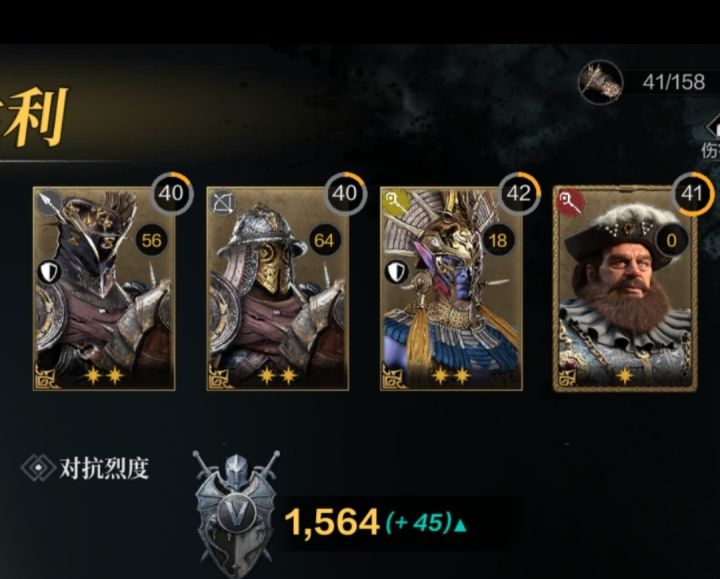
Task: Click the red staff icon on bearded hero card
Action: [570, 202]
